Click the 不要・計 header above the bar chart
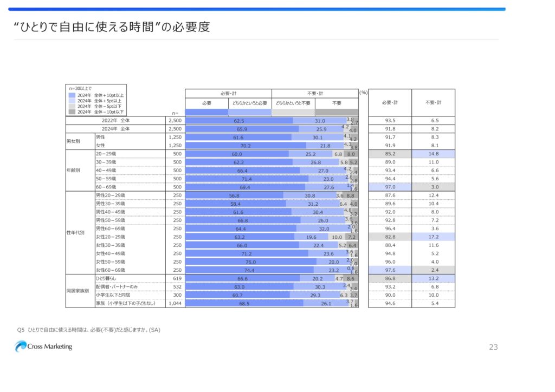Screen dimensions: 555x392 315,93
